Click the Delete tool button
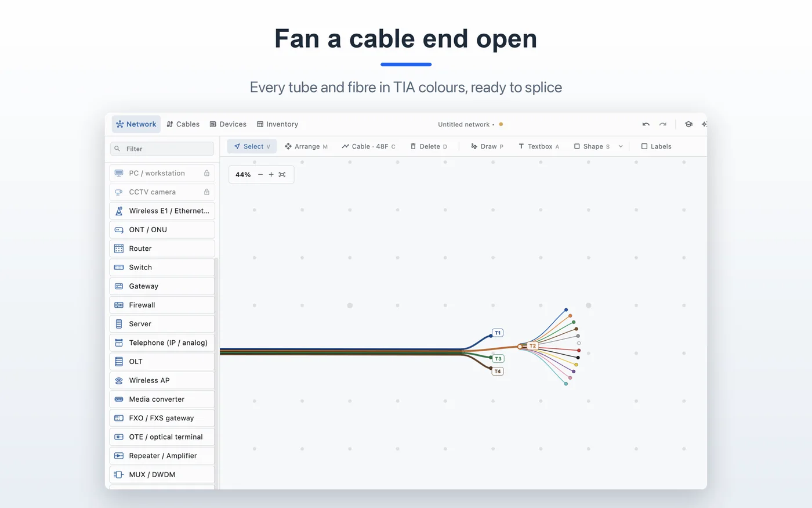 click(x=429, y=146)
